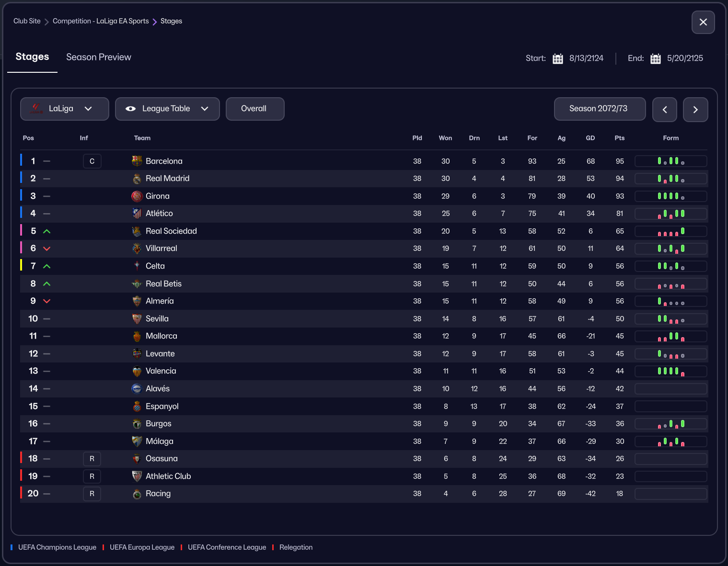Sort table by Won column header
728x566 pixels.
[x=445, y=138]
